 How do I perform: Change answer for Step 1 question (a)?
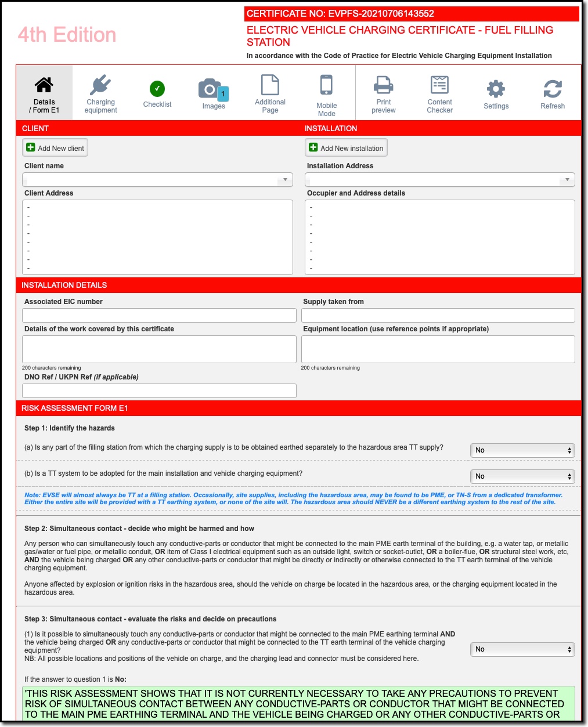pyautogui.click(x=522, y=450)
